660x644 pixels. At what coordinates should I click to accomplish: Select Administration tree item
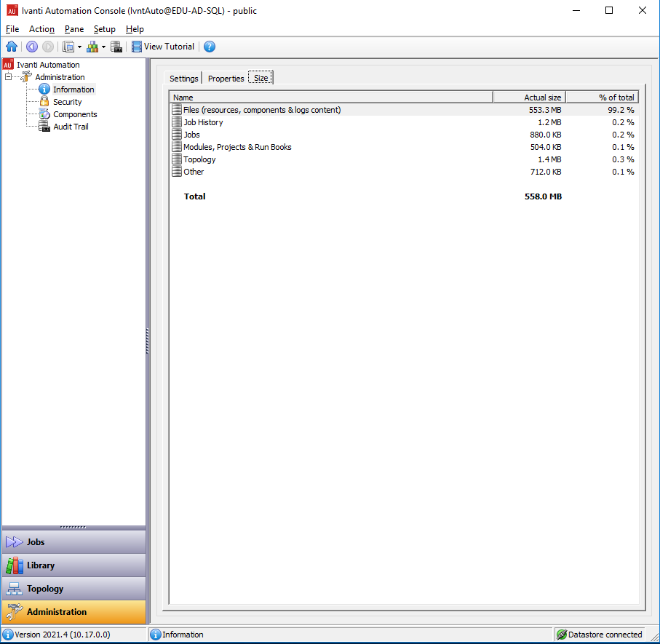pos(60,77)
